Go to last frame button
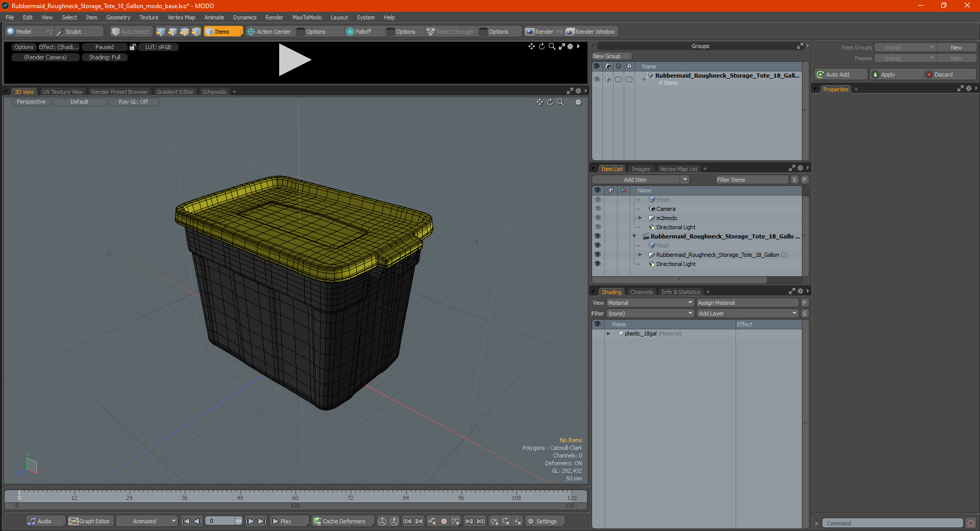Viewport: 980px width, 531px height. [x=262, y=521]
